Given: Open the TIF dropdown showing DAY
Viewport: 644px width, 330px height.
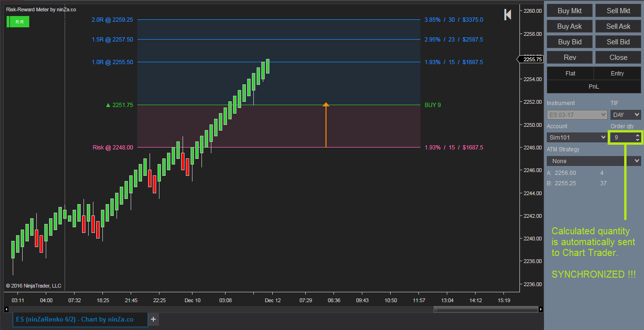Looking at the screenshot, I should click(x=625, y=115).
